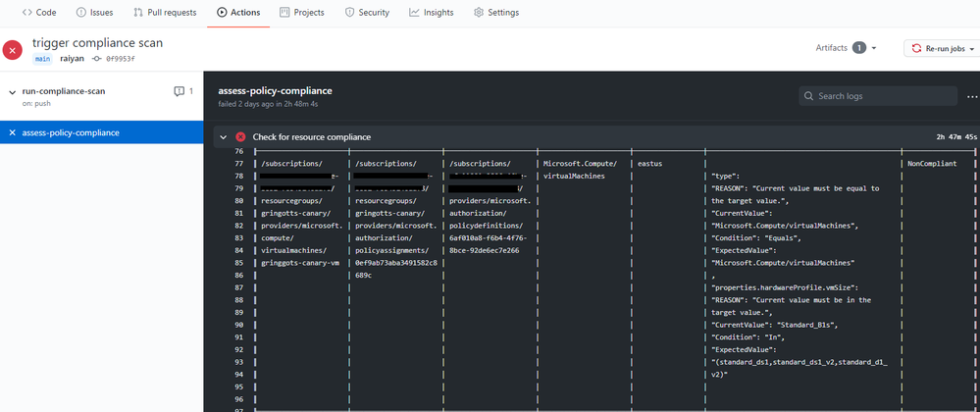Click the gringgots-canary-vm resource name
The height and width of the screenshot is (412, 980).
coord(300,263)
